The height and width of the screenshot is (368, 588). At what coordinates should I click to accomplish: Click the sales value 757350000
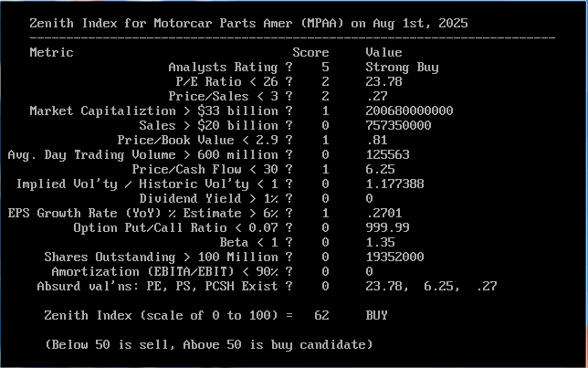398,125
